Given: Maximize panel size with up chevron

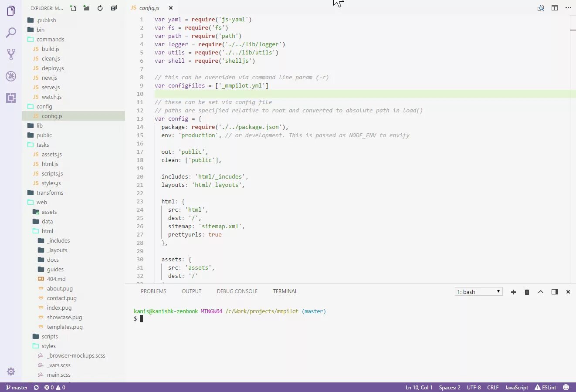Looking at the screenshot, I should [x=541, y=292].
